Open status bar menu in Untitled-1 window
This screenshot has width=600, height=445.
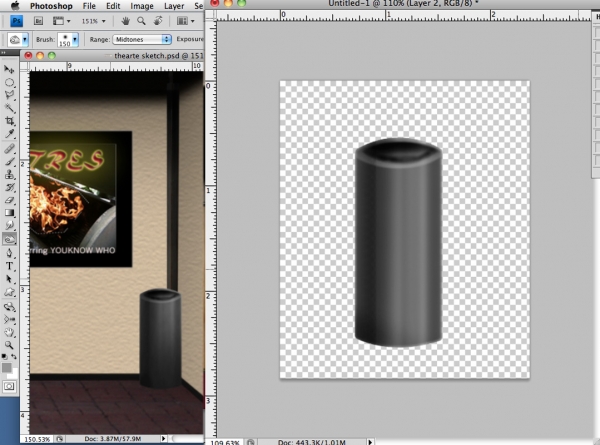[370, 442]
